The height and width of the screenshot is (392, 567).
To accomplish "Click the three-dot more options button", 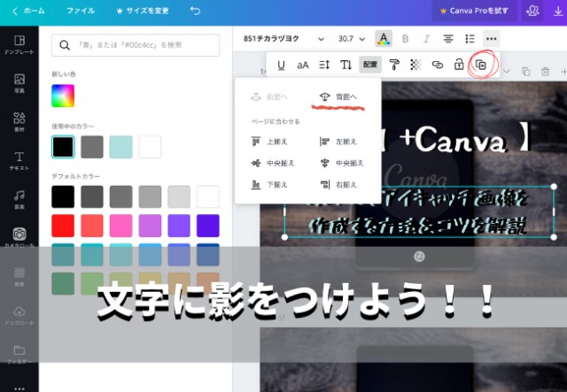I will pyautogui.click(x=491, y=38).
